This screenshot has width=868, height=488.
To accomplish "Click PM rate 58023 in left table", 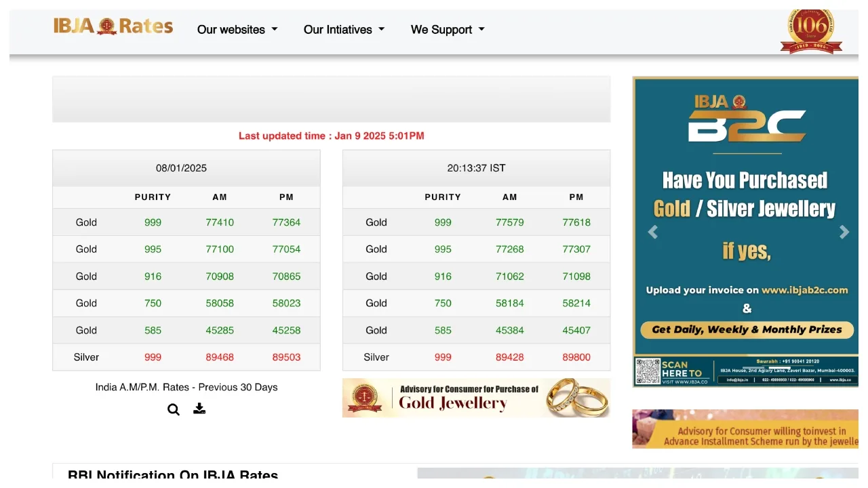I will (286, 304).
